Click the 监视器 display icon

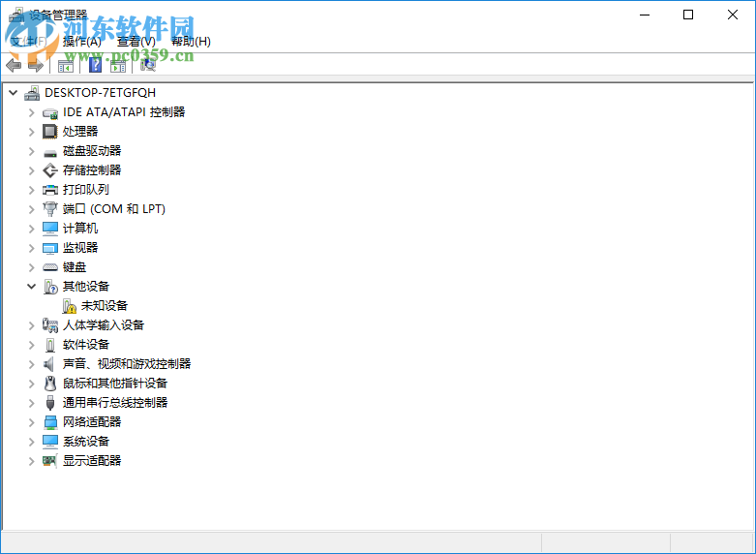(50, 248)
